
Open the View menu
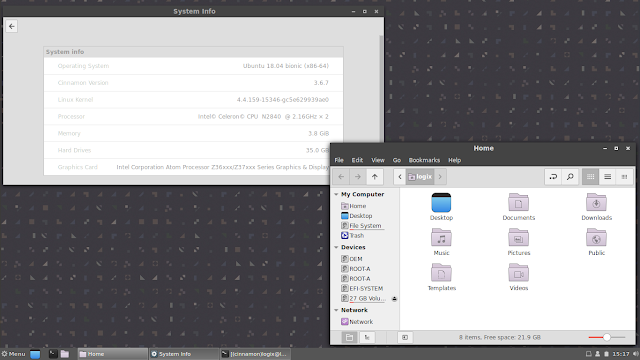[378, 160]
